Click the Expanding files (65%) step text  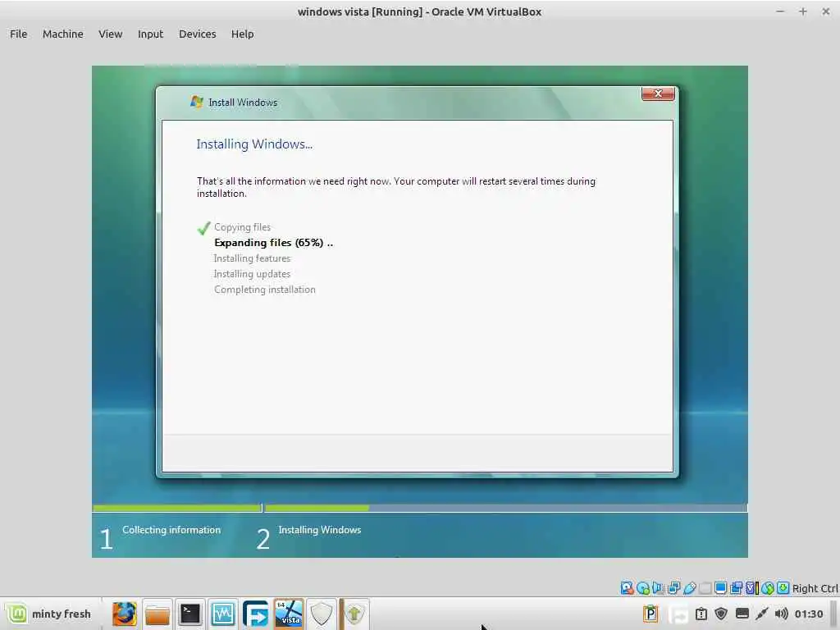[274, 243]
